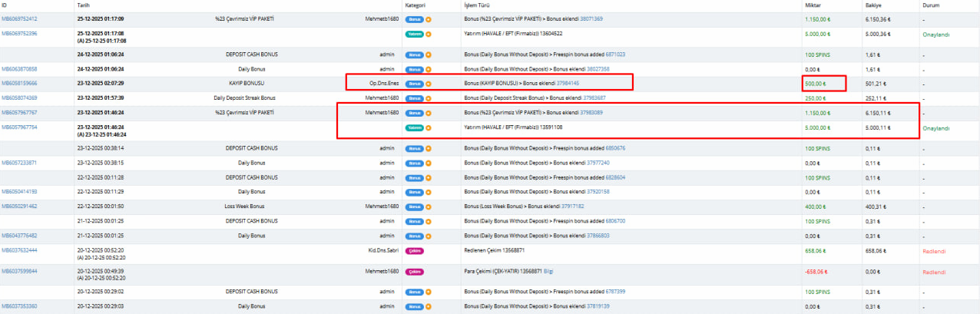The height and width of the screenshot is (314, 980).
Task: Click the Bakiye column header
Action: click(x=872, y=5)
